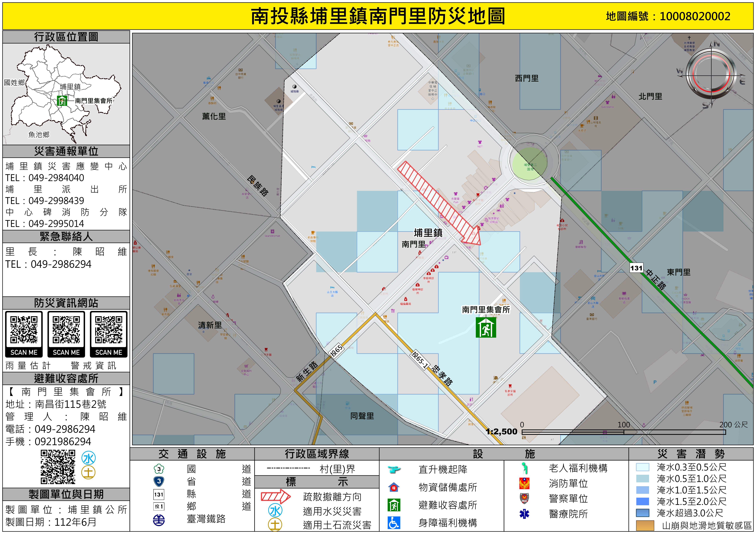Viewport: 756px width, 534px height.
Task: Click the 0.3 to 0.5 m flood color swatch
Action: [642, 467]
